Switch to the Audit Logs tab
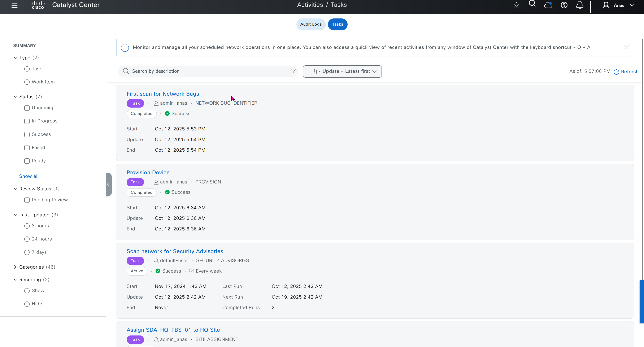The height and width of the screenshot is (347, 644). click(311, 24)
